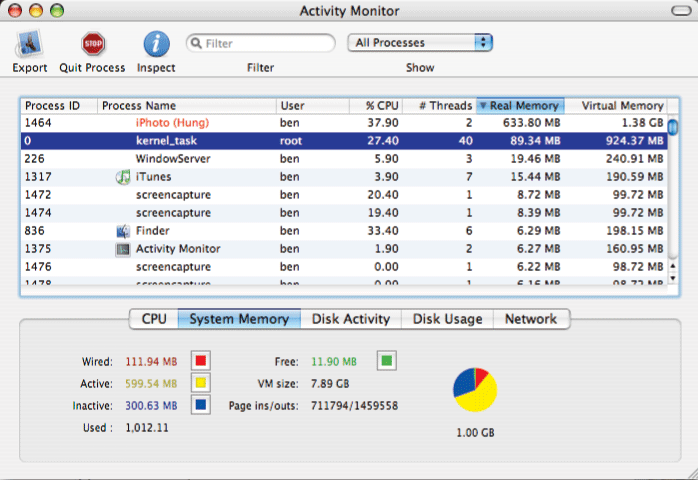
Task: Click the Process ID 226 cell
Action: pos(34,159)
